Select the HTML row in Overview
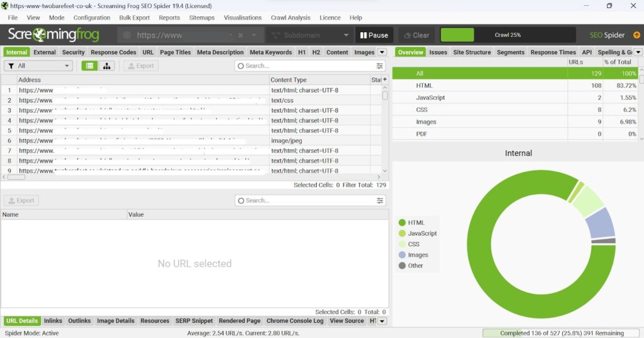Image resolution: width=644 pixels, height=338 pixels. pos(515,85)
